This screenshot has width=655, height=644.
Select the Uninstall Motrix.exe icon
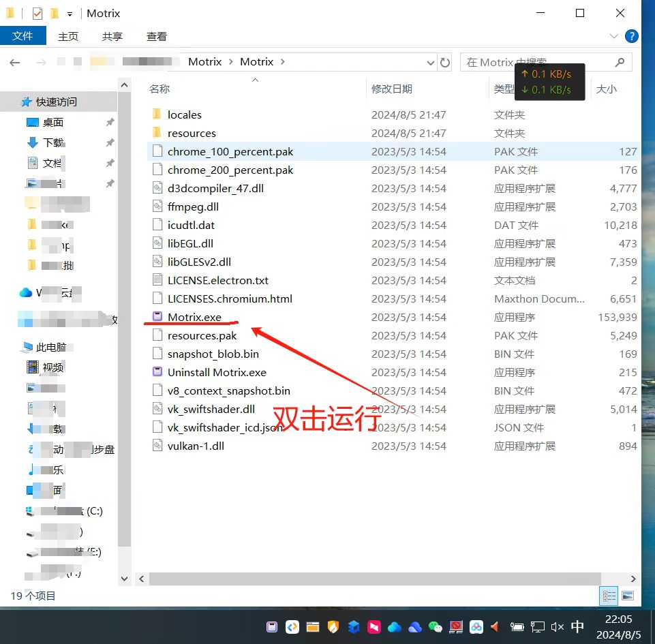[157, 371]
